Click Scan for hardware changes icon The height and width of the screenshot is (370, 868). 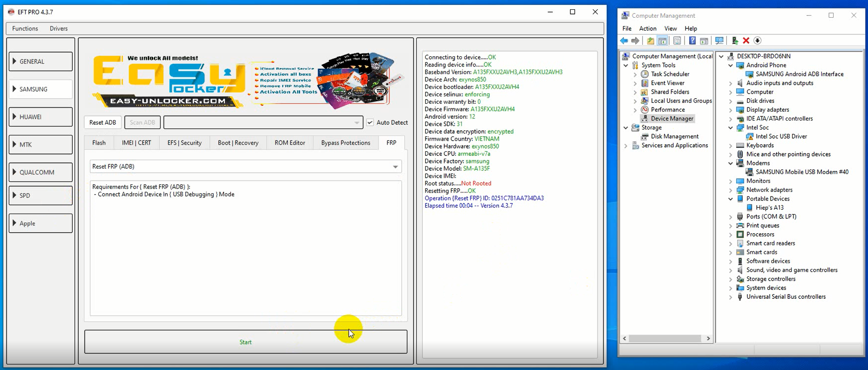[719, 41]
